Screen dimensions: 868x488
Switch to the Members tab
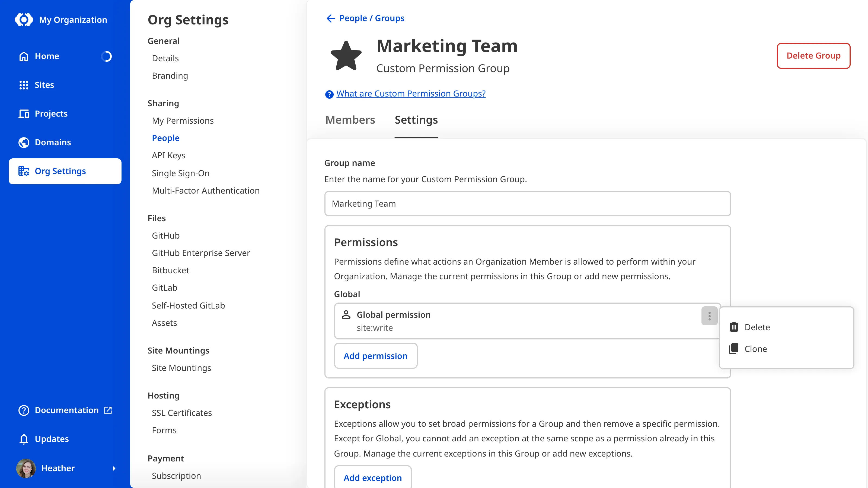pos(350,120)
